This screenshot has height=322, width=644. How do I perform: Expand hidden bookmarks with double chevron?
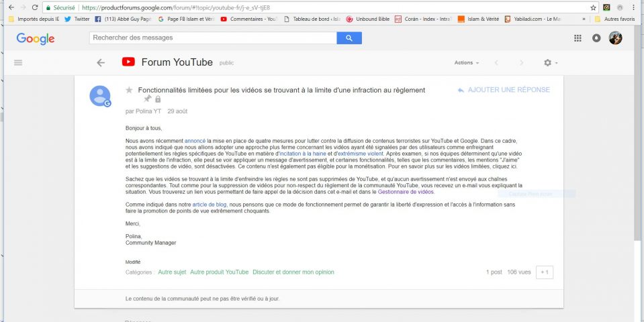point(584,19)
